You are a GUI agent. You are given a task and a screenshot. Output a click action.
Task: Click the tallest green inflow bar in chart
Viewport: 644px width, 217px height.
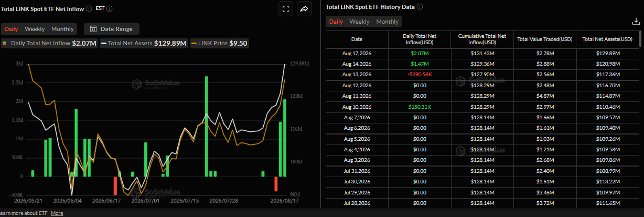tap(207, 127)
